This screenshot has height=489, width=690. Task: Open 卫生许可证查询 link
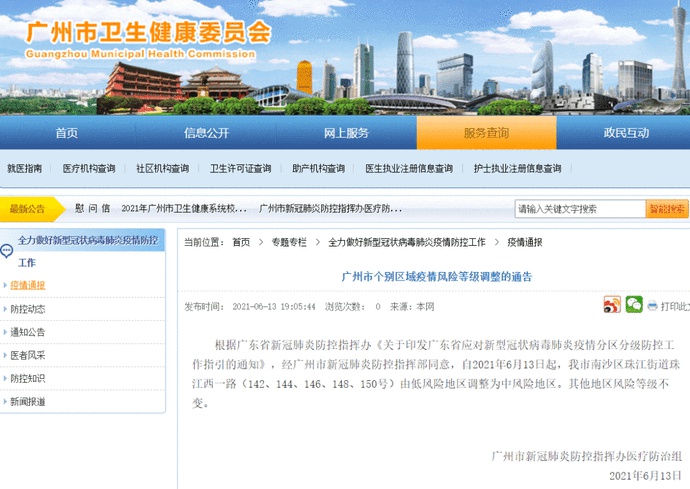(x=240, y=169)
